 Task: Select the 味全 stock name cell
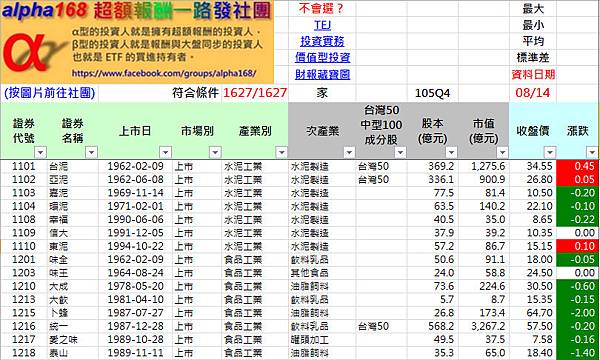click(x=73, y=259)
